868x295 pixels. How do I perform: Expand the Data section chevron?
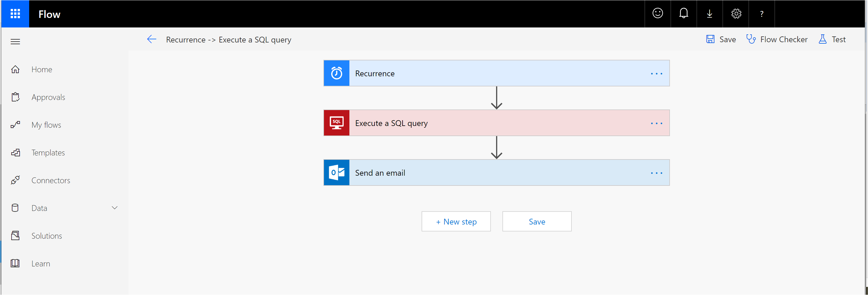[115, 208]
